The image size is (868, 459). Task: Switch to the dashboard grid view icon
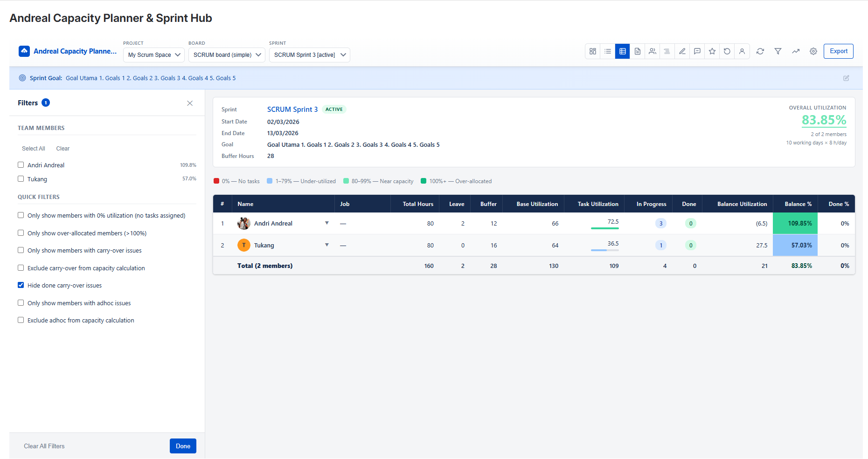tap(592, 51)
